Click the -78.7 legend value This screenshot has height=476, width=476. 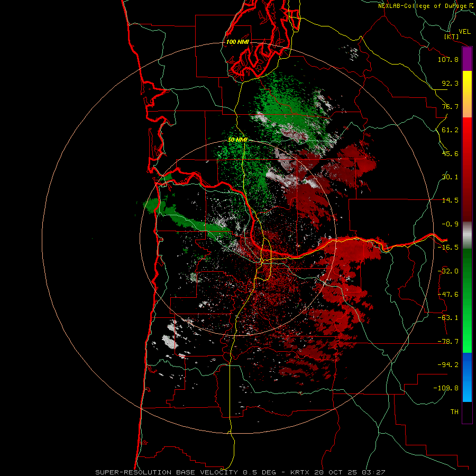tap(448, 342)
